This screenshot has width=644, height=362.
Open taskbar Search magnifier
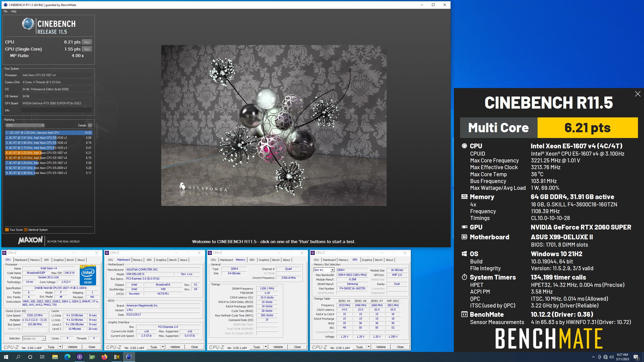[18, 357]
